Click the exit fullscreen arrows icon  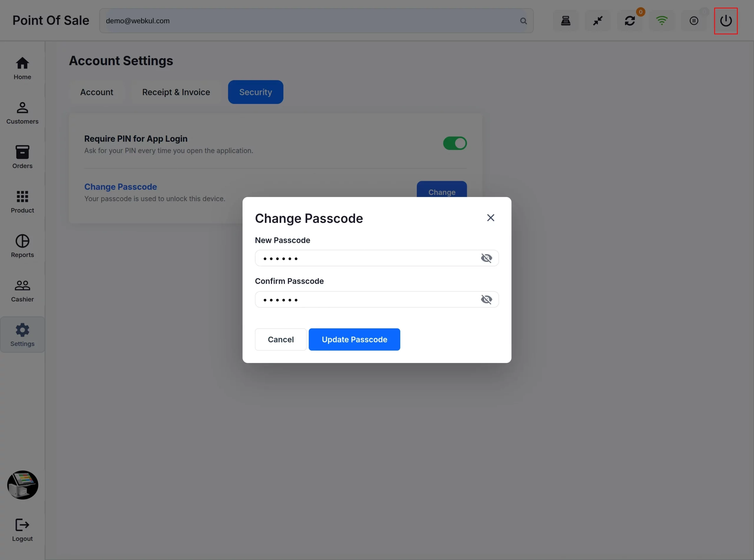pos(598,21)
